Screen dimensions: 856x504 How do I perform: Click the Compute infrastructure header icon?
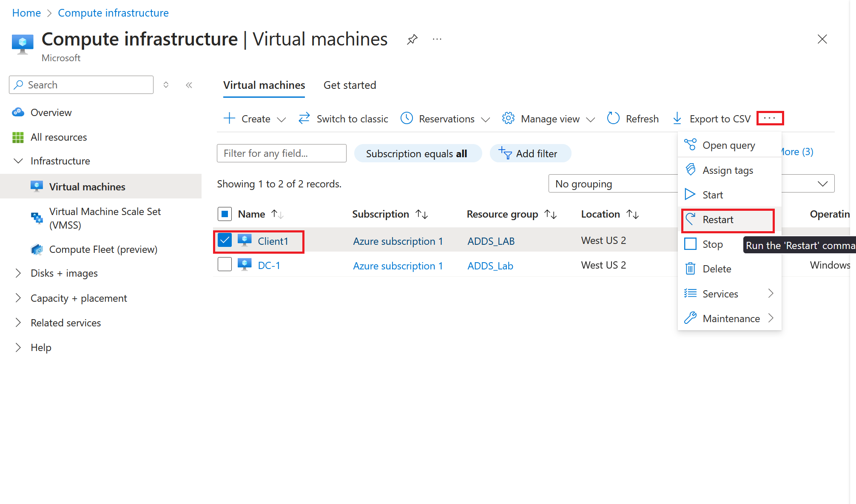coord(23,44)
